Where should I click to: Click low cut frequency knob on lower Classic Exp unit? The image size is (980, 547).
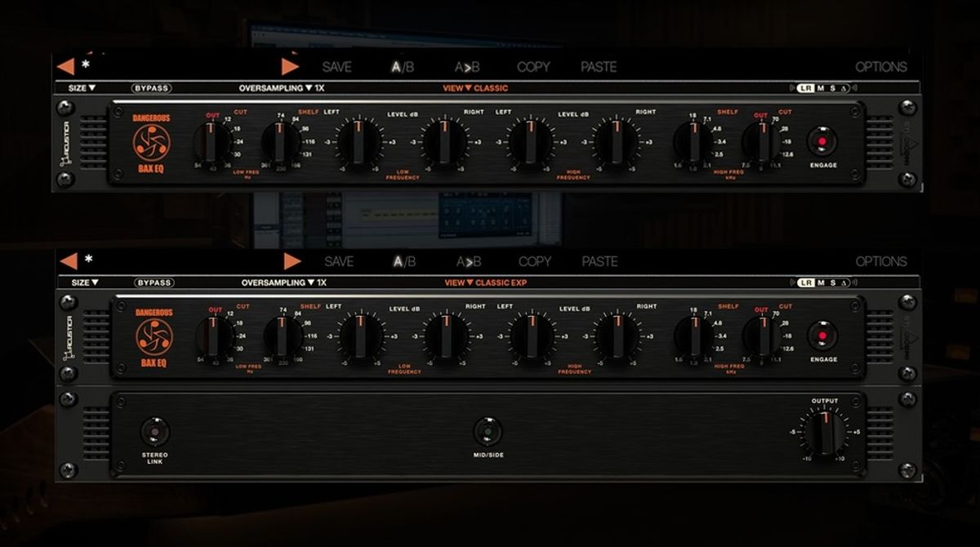[x=215, y=336]
